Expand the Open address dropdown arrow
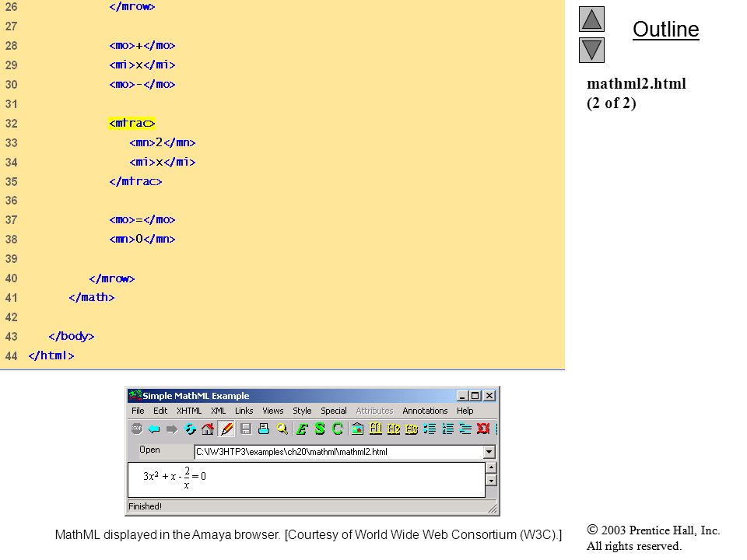The height and width of the screenshot is (560, 747). (489, 452)
